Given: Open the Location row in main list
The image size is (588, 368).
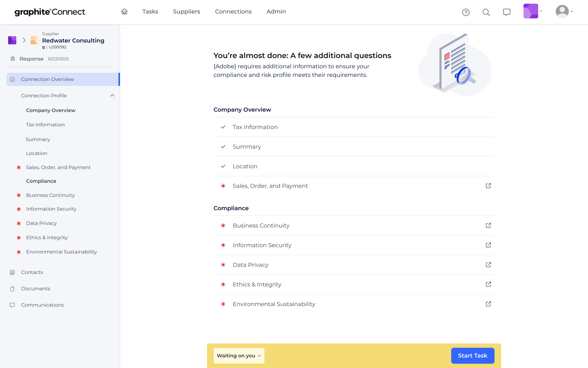Looking at the screenshot, I should pyautogui.click(x=354, y=166).
